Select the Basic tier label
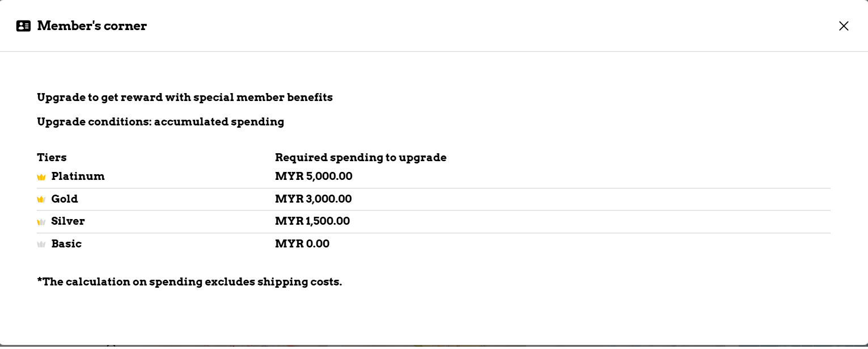This screenshot has height=349, width=868. click(66, 244)
